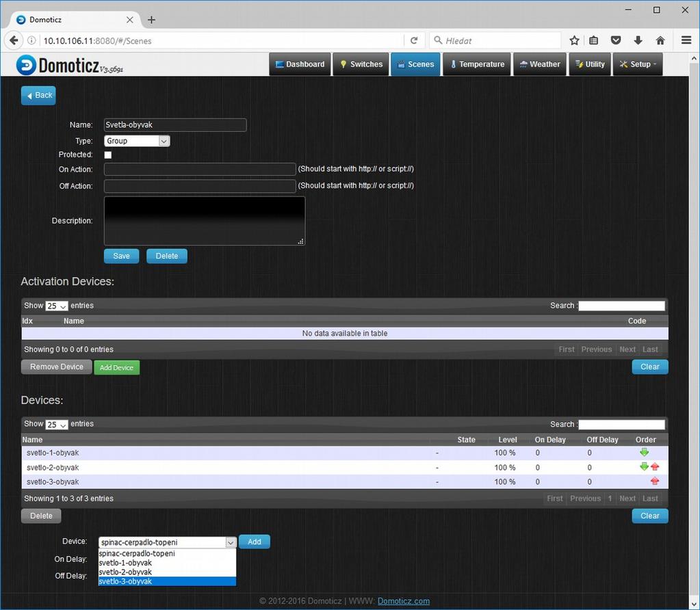Open the Dashboard tab

(300, 64)
